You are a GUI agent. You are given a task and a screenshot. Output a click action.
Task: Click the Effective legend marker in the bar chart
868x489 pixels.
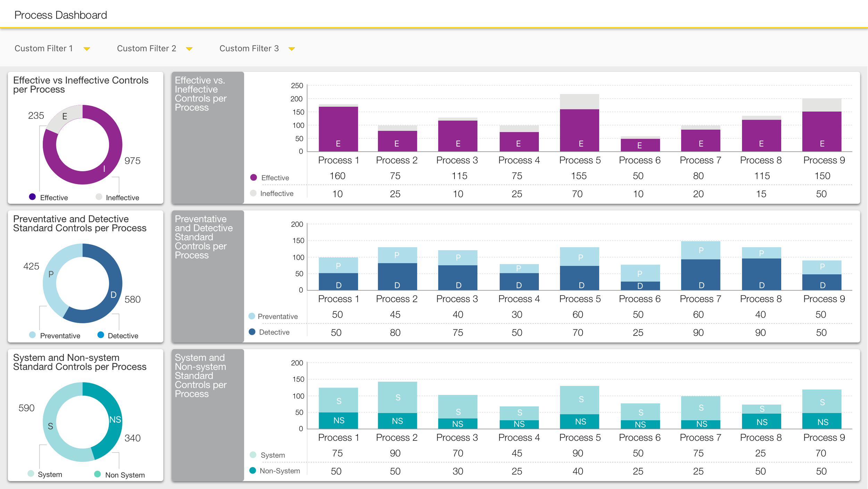click(x=254, y=177)
